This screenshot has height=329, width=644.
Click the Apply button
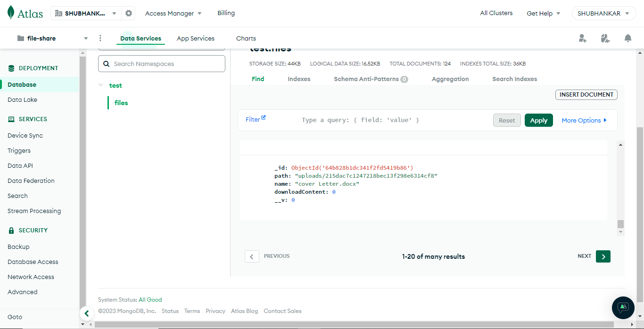tap(539, 120)
